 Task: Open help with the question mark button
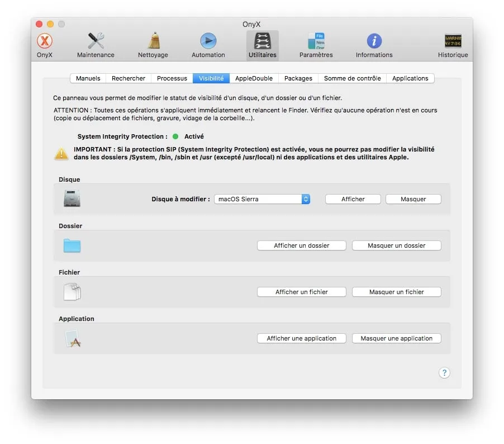pos(444,372)
